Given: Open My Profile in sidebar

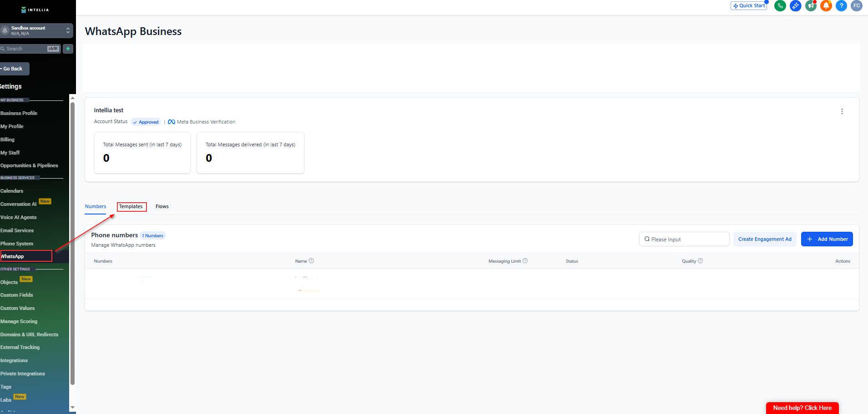Looking at the screenshot, I should pos(12,126).
